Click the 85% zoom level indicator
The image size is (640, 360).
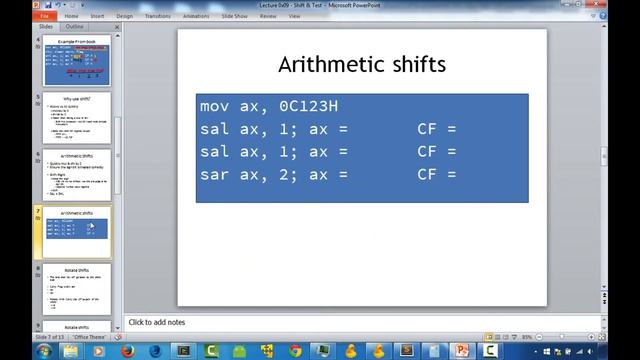pos(527,337)
